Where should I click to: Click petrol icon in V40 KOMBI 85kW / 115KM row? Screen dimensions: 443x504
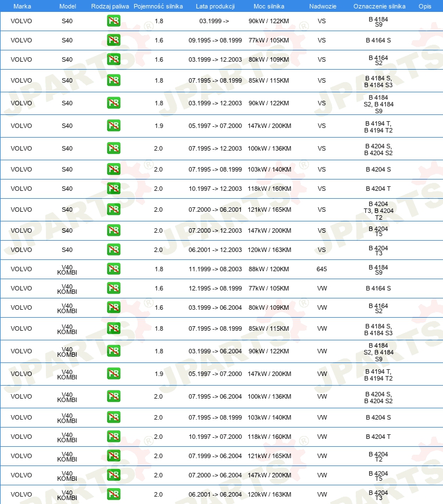coord(114,328)
